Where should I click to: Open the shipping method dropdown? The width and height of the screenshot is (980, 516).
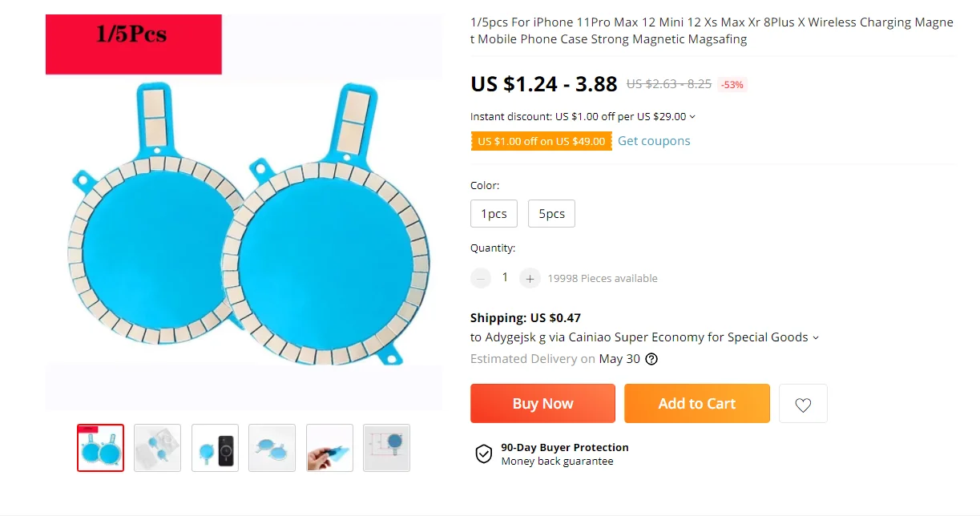click(x=816, y=338)
